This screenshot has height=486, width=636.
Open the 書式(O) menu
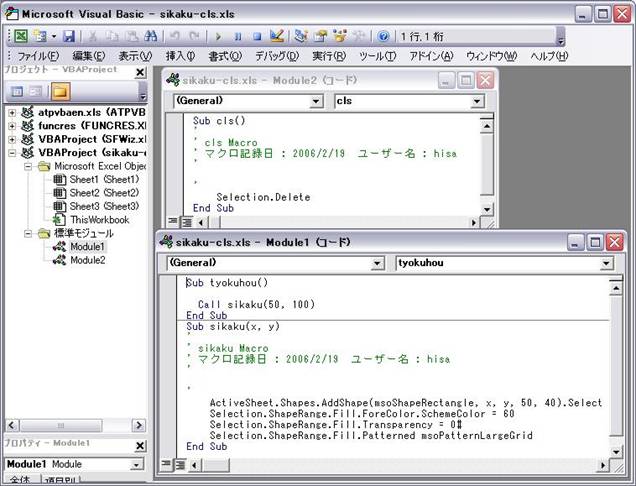click(x=225, y=56)
